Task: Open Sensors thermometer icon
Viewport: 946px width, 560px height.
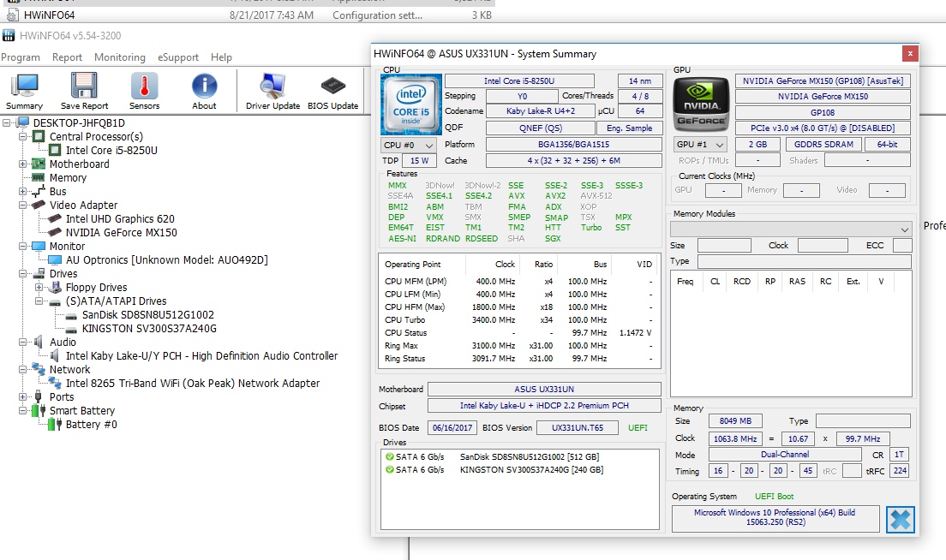Action: (144, 91)
